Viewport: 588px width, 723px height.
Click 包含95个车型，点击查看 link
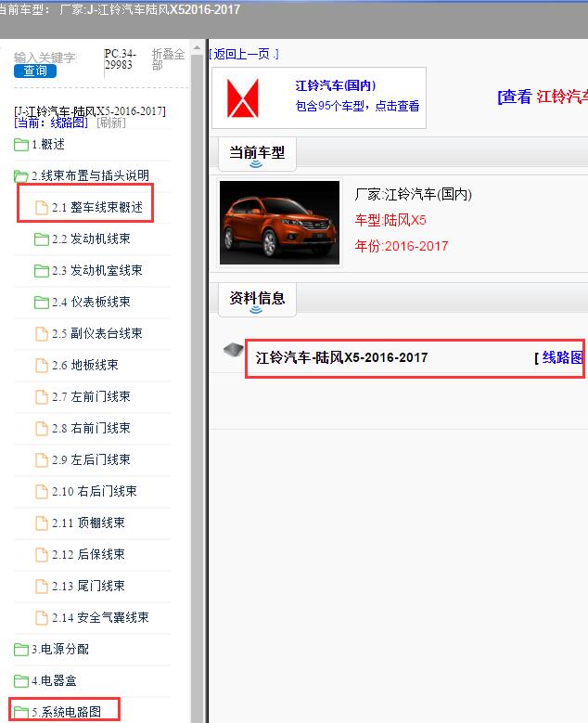tap(358, 106)
